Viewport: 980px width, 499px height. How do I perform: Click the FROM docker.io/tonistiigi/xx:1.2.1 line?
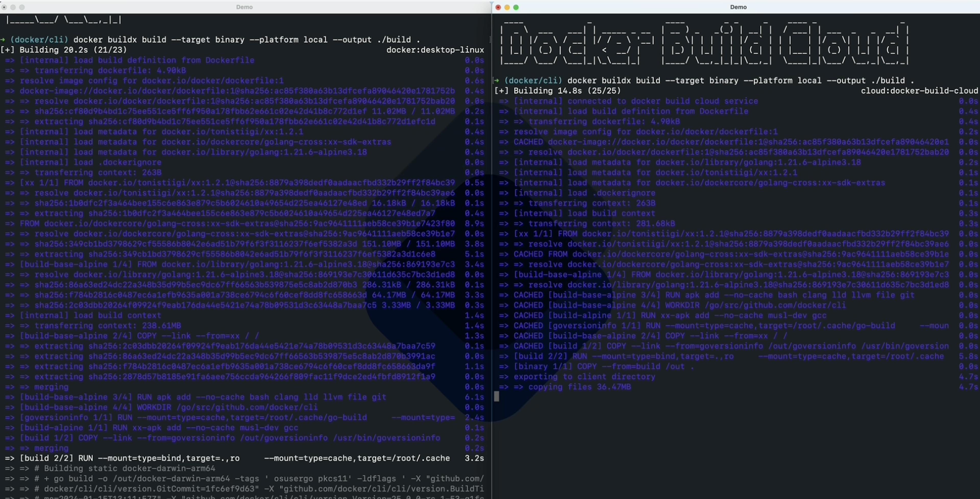[x=228, y=183]
